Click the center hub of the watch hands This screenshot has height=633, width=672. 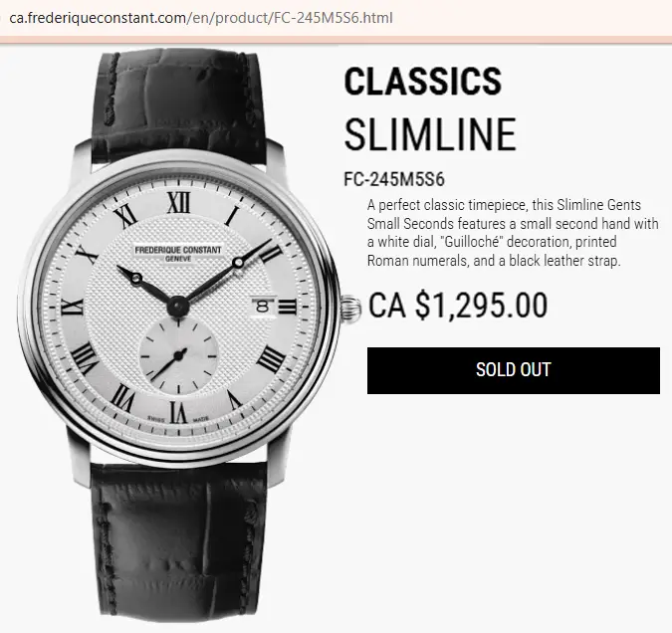pyautogui.click(x=177, y=306)
